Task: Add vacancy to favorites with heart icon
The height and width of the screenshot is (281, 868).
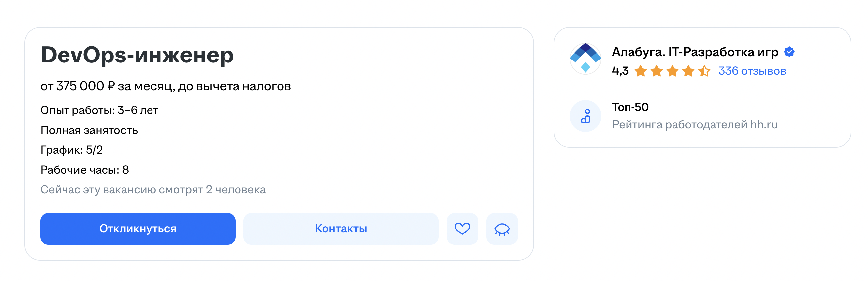Action: point(462,229)
